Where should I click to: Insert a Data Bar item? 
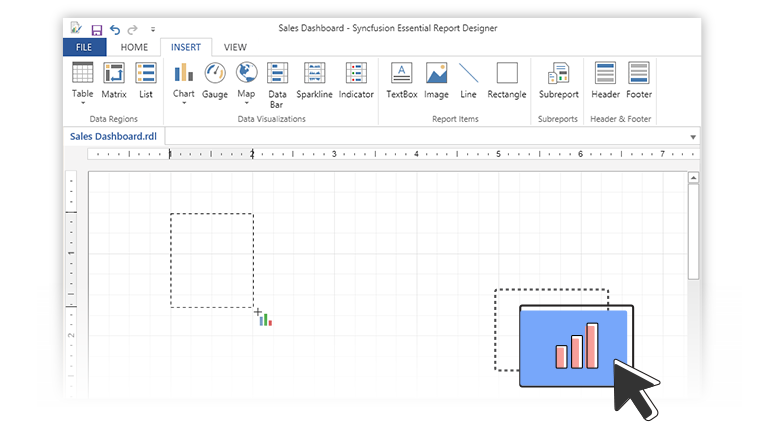coord(277,82)
